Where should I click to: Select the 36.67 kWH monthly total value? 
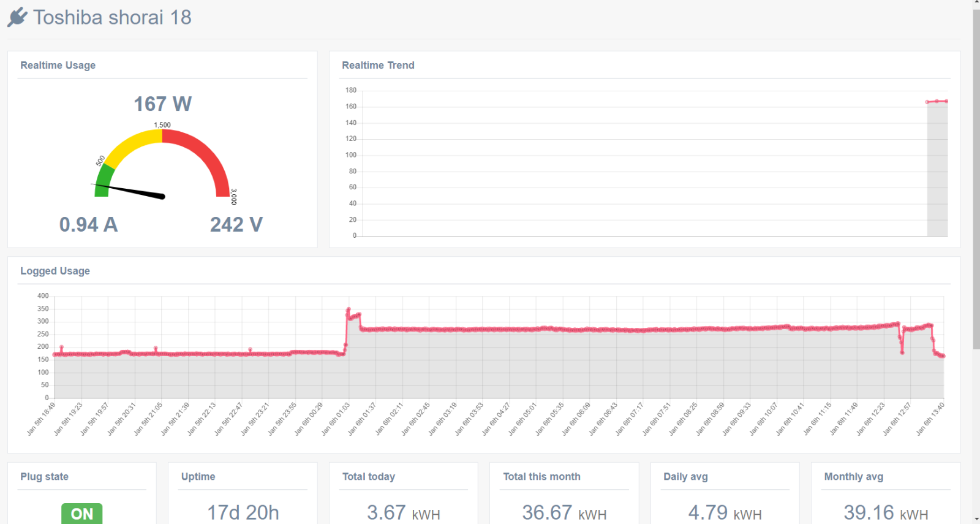(x=564, y=512)
